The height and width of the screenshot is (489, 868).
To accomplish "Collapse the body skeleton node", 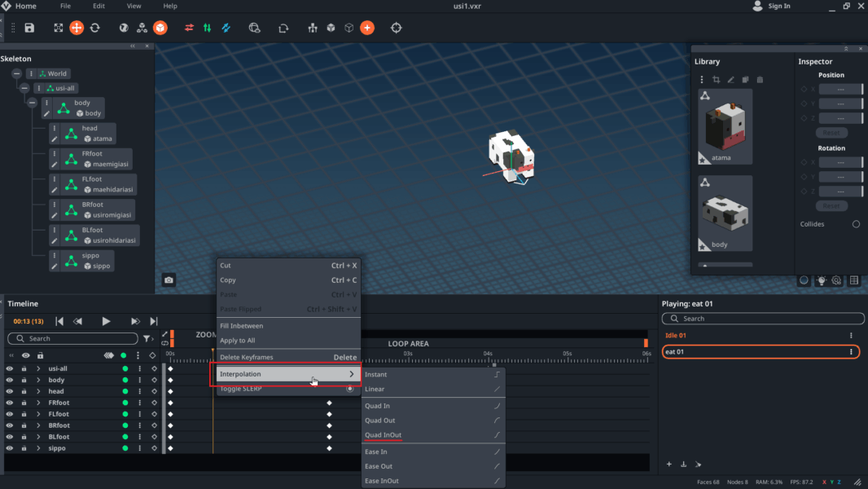I will pyautogui.click(x=32, y=103).
